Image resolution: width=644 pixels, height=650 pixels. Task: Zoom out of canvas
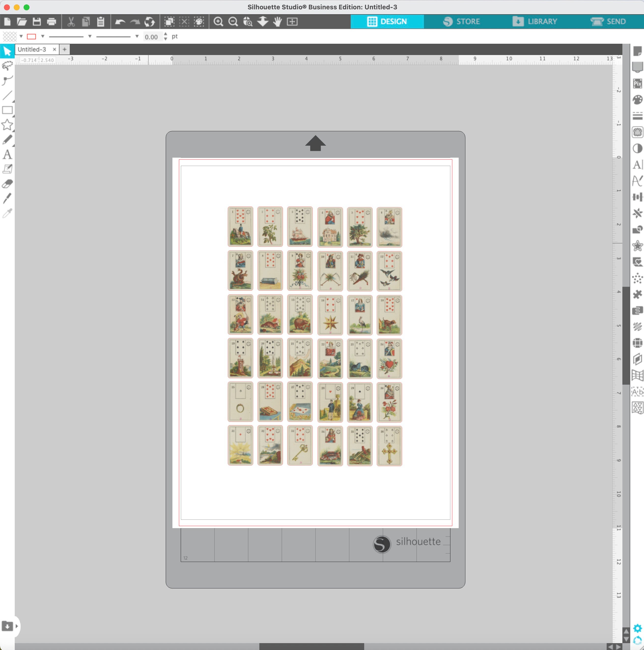point(233,22)
